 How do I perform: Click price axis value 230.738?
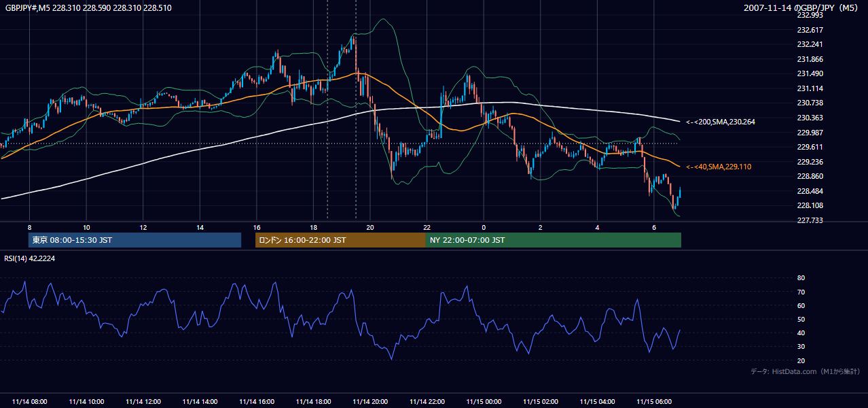(810, 103)
